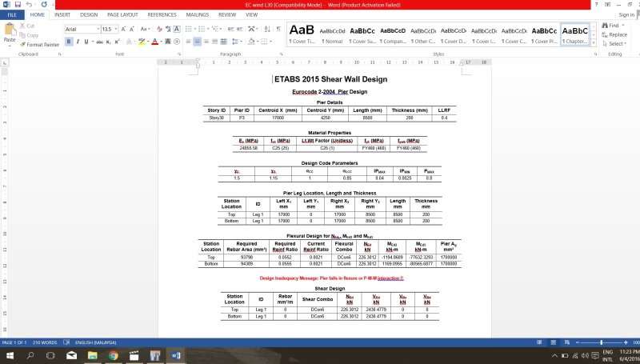
Task: Sort the selected text
Action: 267,29
